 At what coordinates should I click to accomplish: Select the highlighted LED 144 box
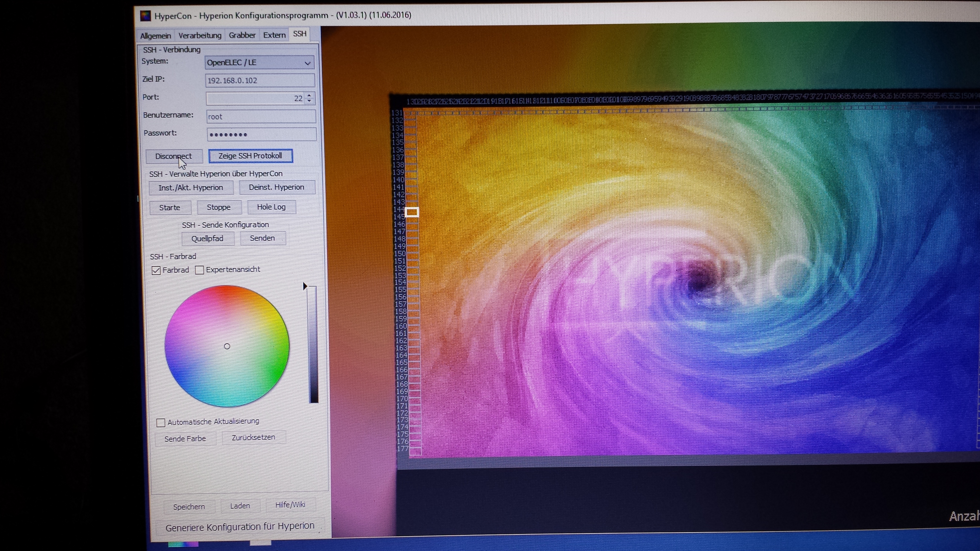coord(412,212)
